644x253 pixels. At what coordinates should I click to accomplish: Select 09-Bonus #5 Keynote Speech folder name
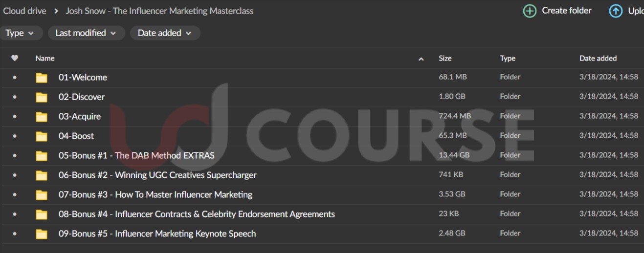pos(157,233)
